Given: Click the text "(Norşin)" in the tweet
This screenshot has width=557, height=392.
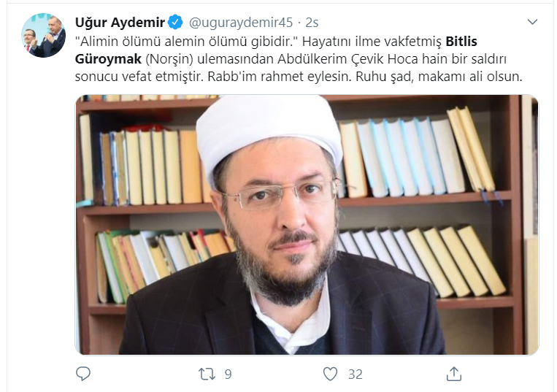Looking at the screenshot, I should 169,59.
